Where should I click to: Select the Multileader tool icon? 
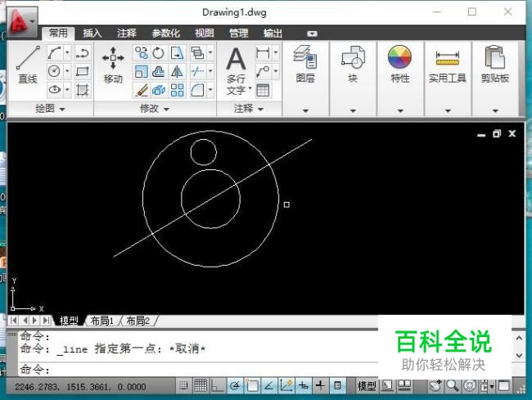[263, 71]
